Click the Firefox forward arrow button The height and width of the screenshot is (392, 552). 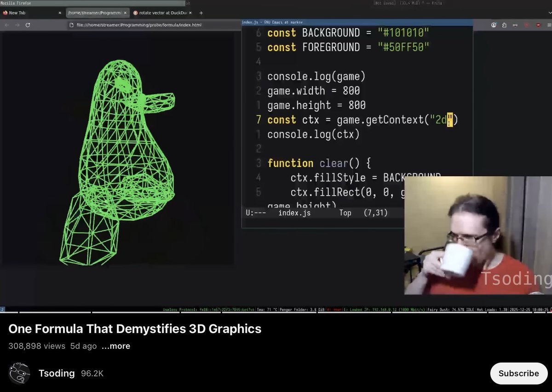(x=17, y=25)
